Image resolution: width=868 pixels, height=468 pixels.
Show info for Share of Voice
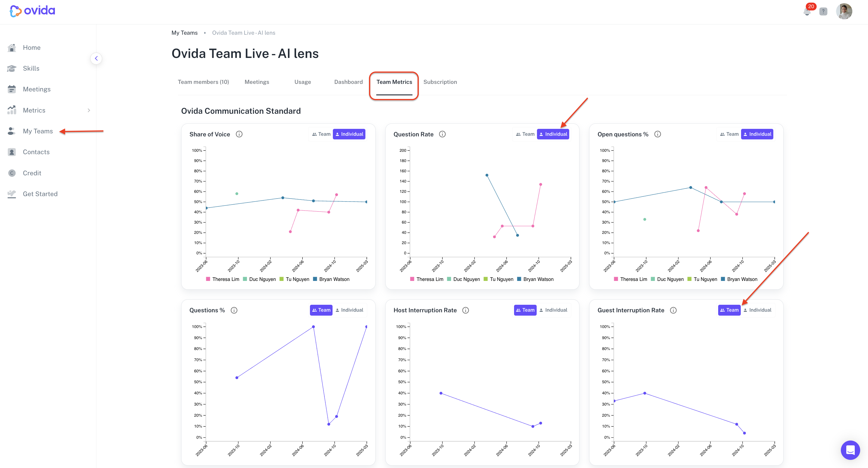tap(239, 134)
